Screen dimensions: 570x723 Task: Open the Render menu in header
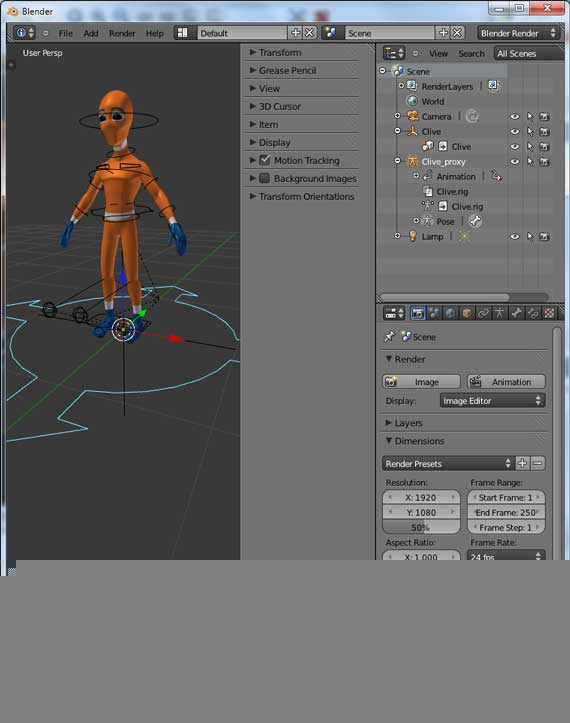(x=122, y=33)
